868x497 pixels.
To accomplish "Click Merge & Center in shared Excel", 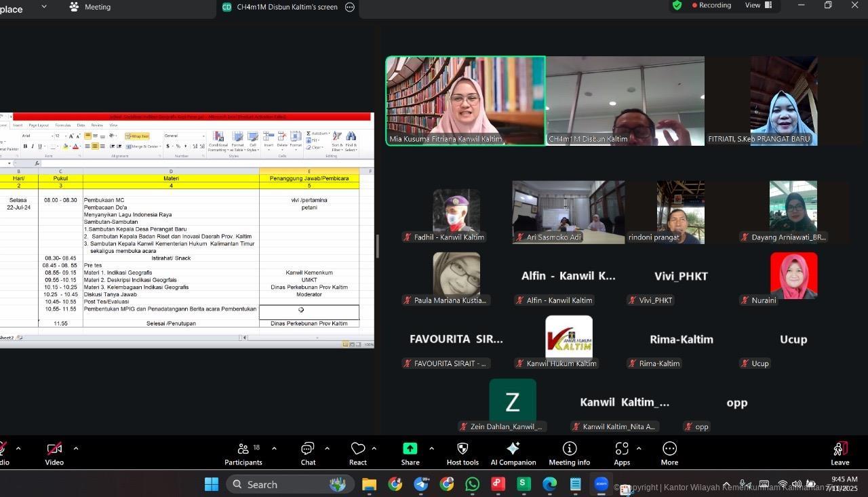I will 143,146.
